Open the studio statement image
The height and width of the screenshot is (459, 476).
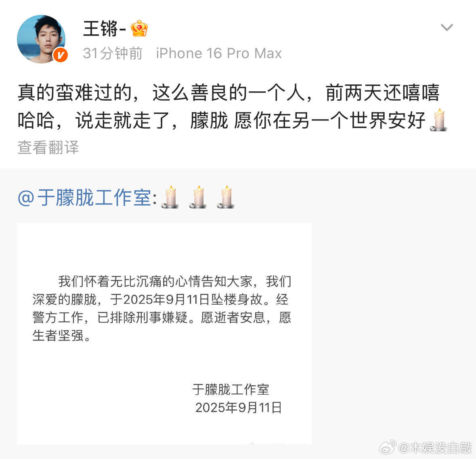tap(164, 333)
